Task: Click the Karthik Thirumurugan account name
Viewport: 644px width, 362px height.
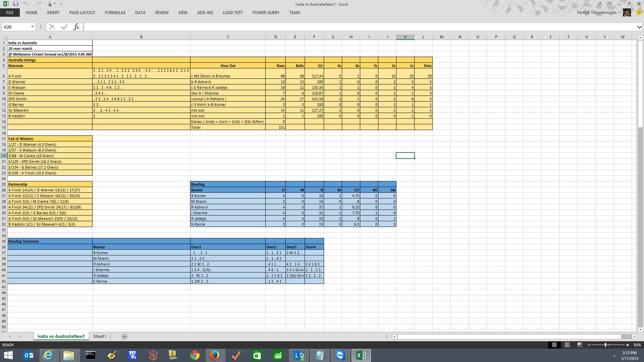Action: click(x=597, y=13)
